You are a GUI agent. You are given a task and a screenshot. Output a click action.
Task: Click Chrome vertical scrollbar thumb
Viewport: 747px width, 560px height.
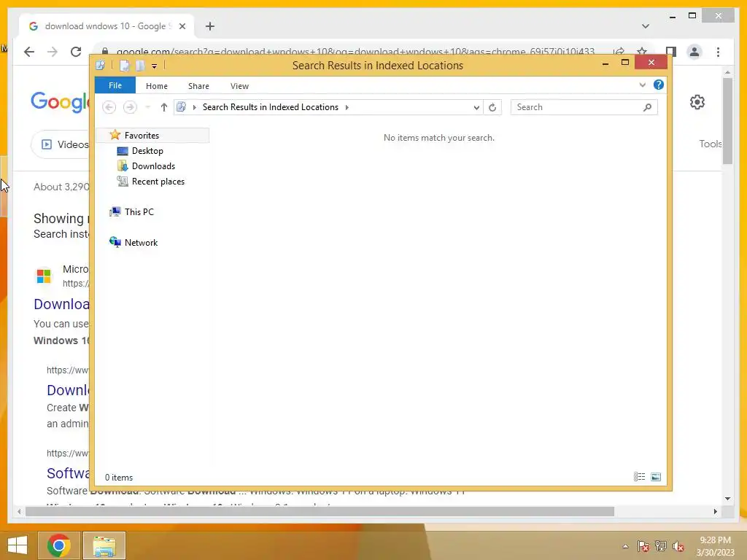[x=727, y=120]
